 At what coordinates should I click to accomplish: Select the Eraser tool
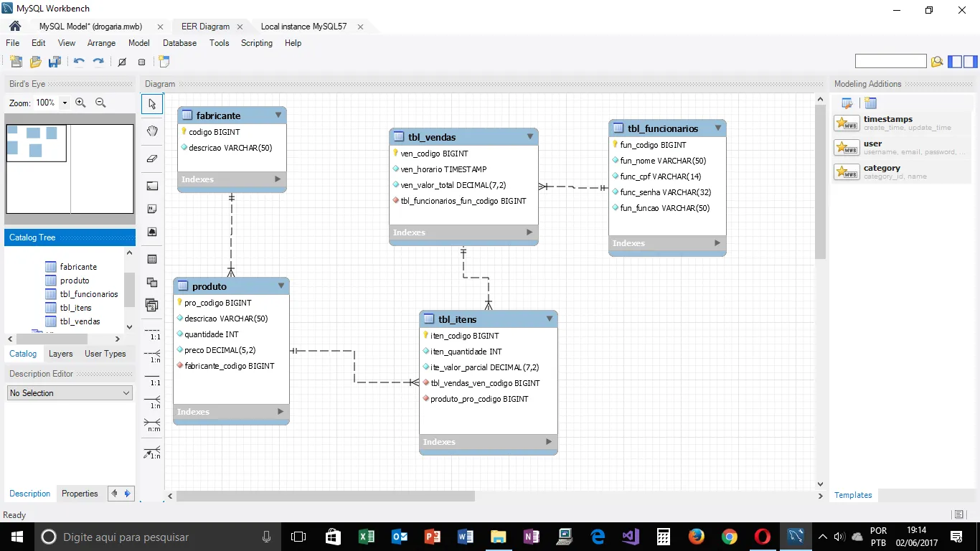pos(152,159)
